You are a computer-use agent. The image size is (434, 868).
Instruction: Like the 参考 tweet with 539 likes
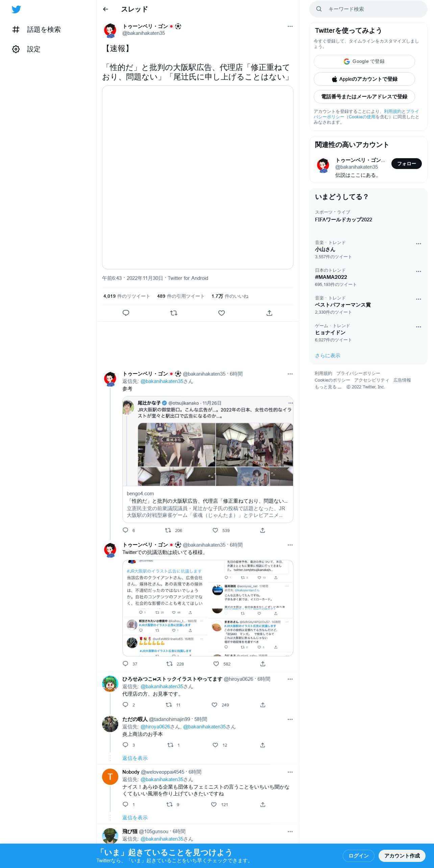[215, 530]
